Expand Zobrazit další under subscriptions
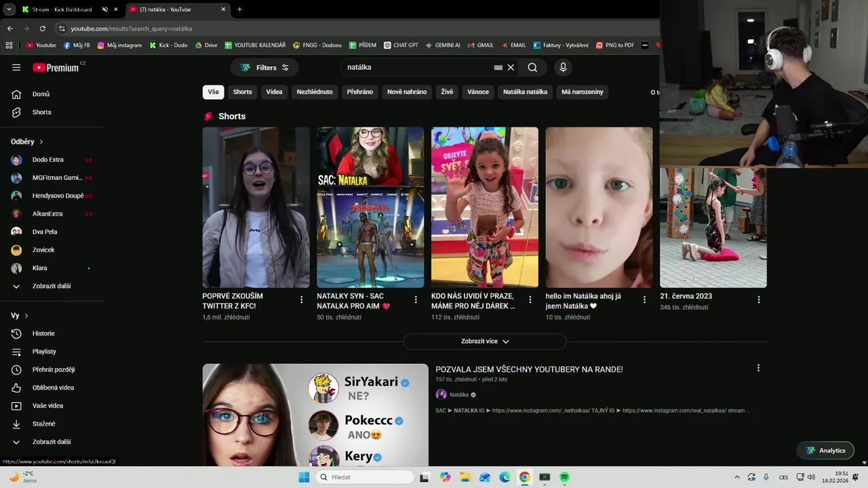 [x=52, y=286]
